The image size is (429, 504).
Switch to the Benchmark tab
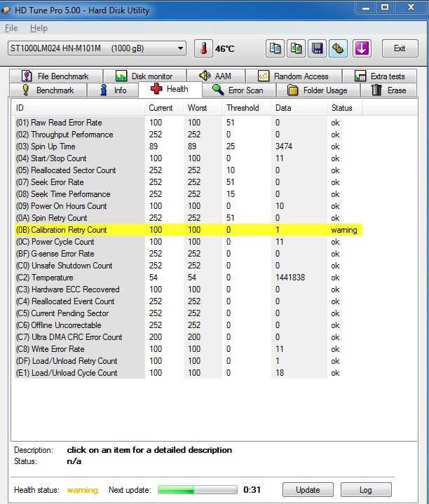tap(48, 90)
